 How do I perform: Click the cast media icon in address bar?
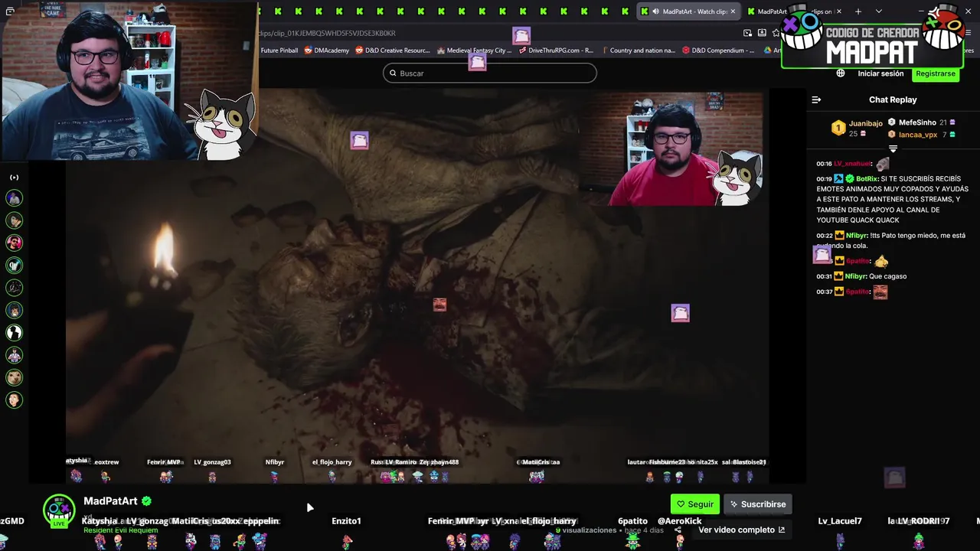coord(747,33)
